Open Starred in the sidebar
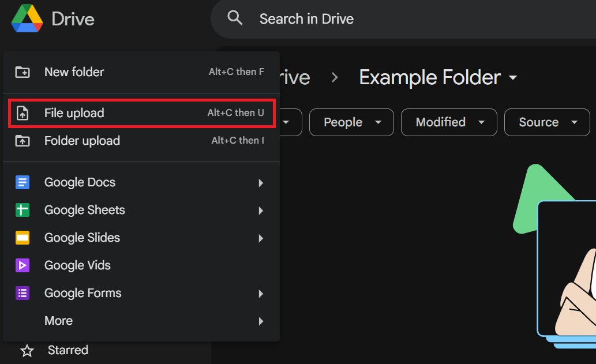This screenshot has height=364, width=596. pyautogui.click(x=68, y=350)
